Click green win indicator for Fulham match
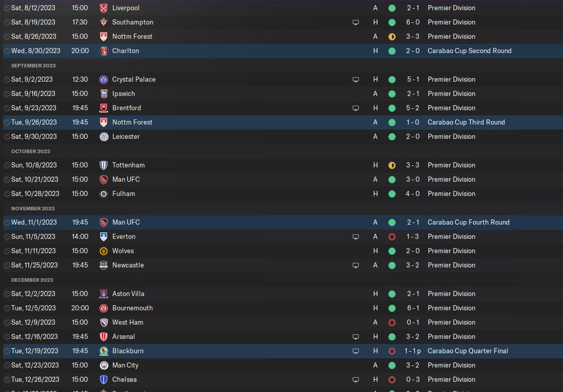The image size is (563, 392). 391,194
